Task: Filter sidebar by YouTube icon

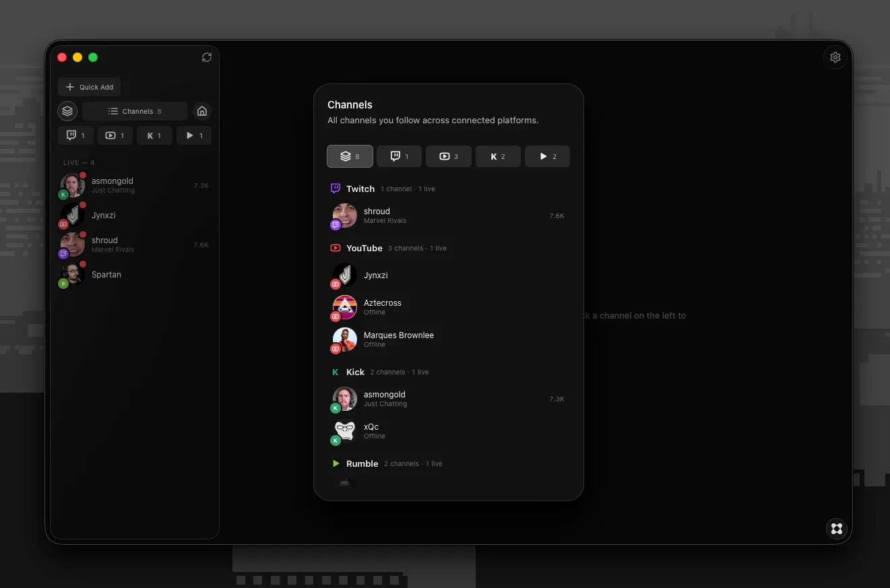Action: coord(115,135)
